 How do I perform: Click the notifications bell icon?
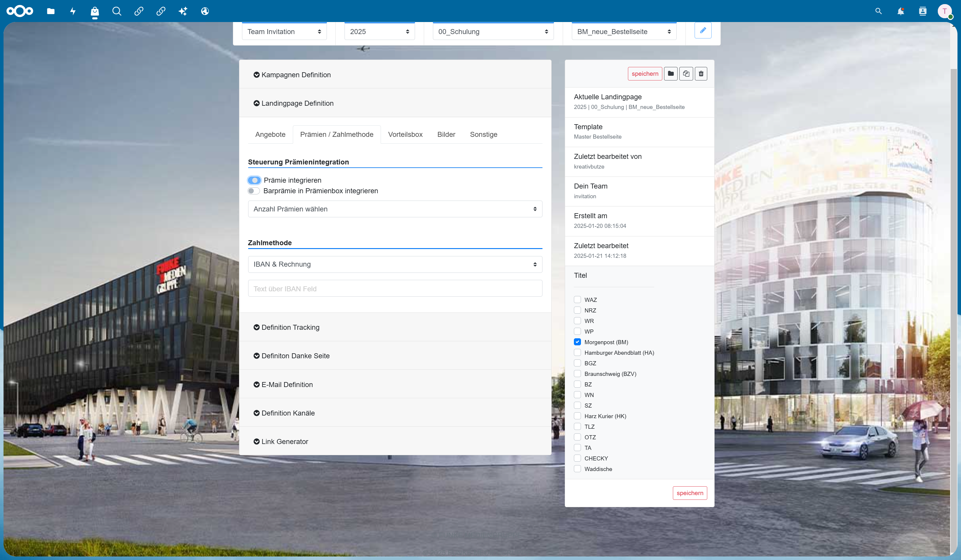[900, 11]
